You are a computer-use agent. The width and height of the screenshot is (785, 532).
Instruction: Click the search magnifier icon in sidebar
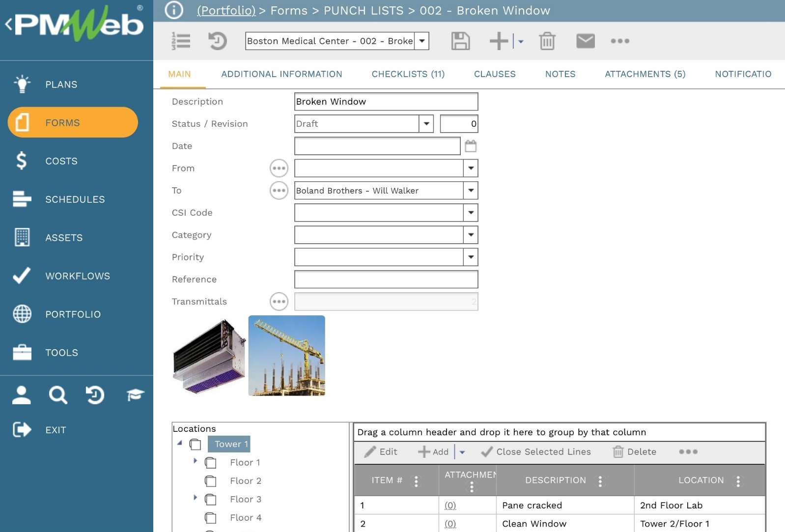pyautogui.click(x=57, y=395)
